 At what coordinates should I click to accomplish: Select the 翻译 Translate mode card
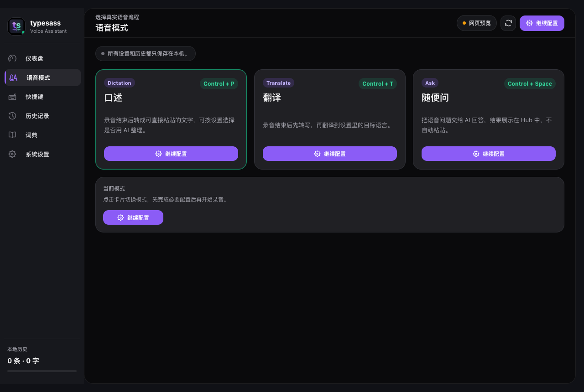point(330,119)
